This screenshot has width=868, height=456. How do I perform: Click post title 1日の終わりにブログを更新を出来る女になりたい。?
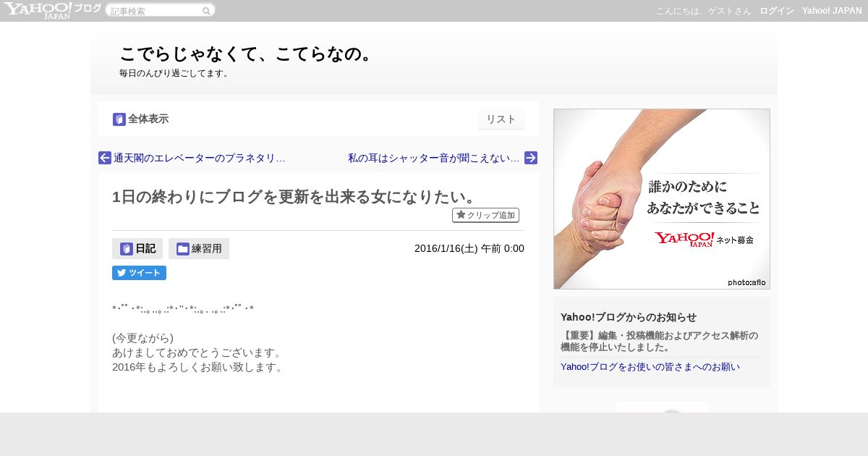click(x=294, y=197)
